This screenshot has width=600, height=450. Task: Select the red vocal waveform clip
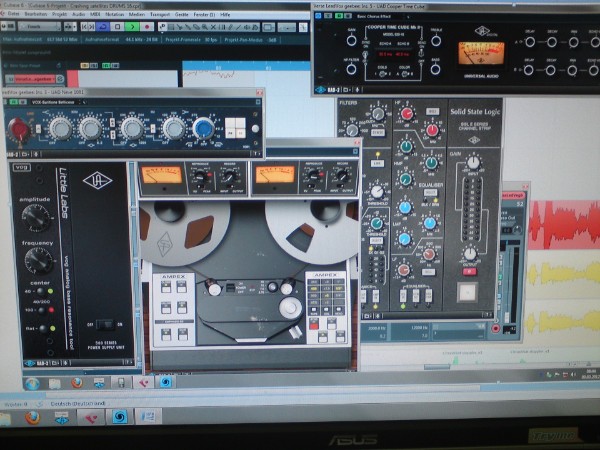(x=564, y=225)
